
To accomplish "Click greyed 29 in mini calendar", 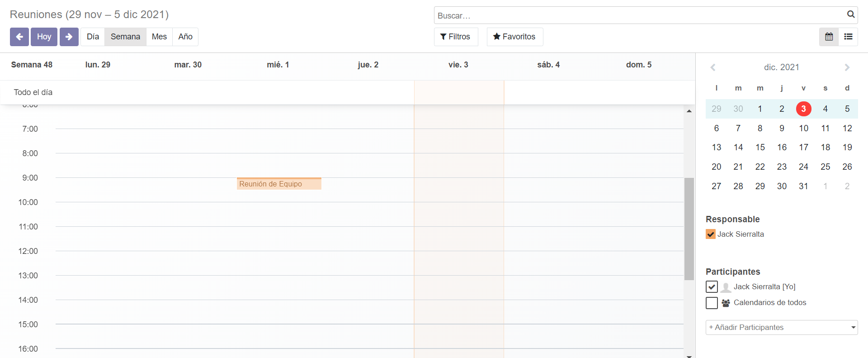I will [717, 109].
